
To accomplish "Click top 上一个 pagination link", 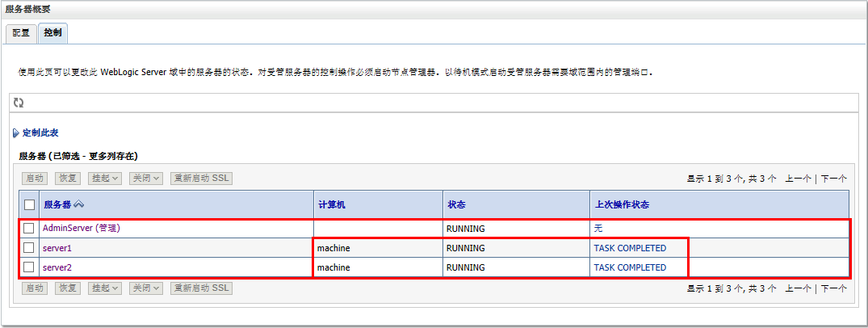I will click(799, 179).
